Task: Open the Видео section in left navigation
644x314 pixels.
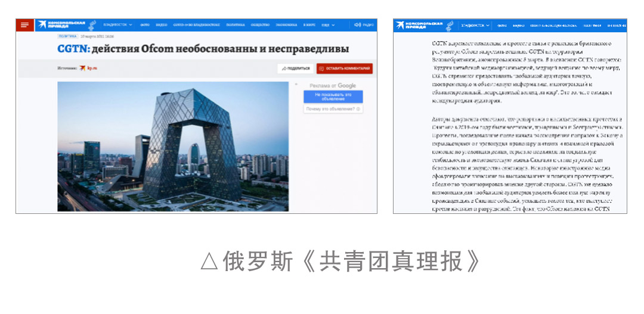Action: [x=161, y=25]
